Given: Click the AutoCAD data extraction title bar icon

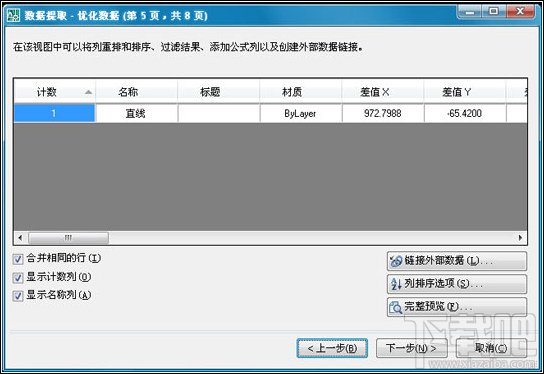Looking at the screenshot, I should tap(14, 15).
